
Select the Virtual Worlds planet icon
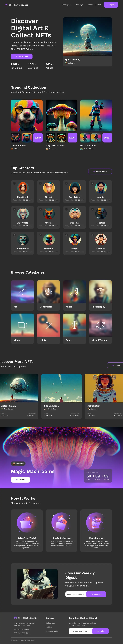click(101, 325)
